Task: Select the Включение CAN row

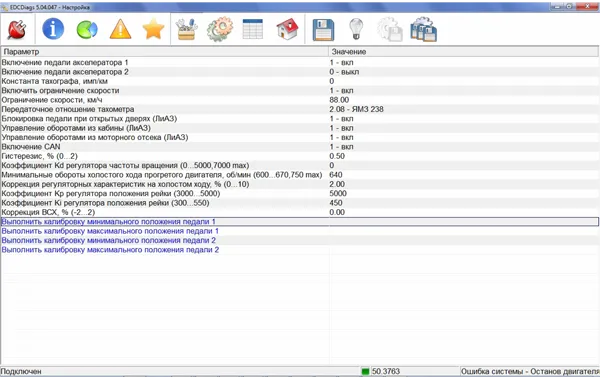Action: tap(300, 147)
